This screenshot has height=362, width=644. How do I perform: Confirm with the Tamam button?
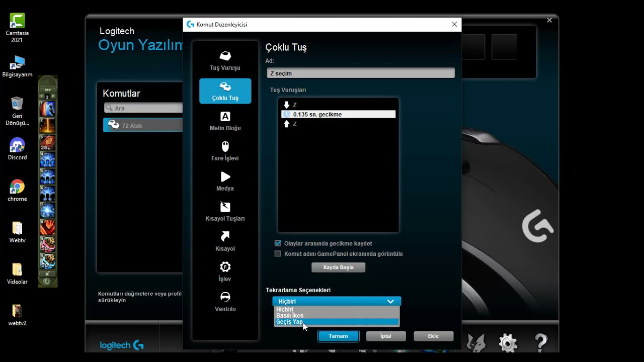(338, 336)
